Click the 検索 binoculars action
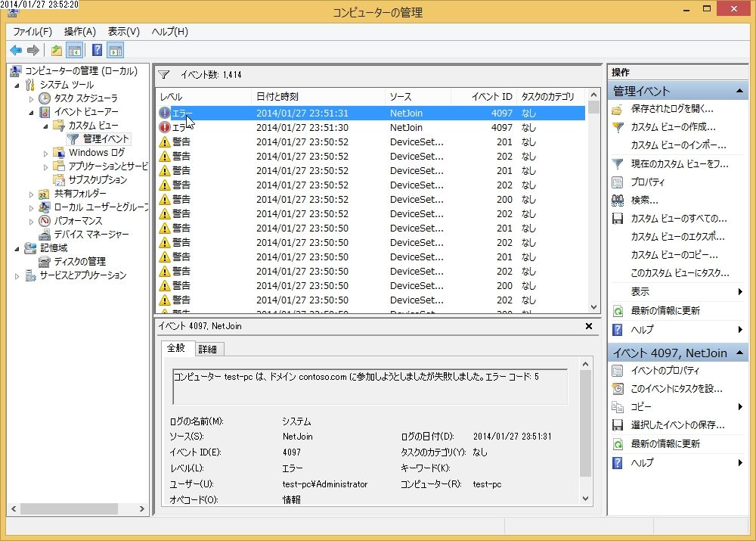756x541 pixels. coord(644,201)
